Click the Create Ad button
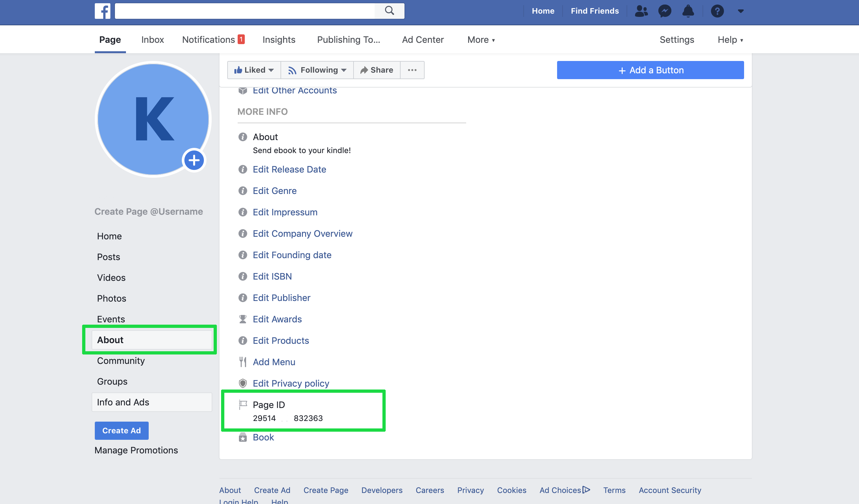This screenshot has height=504, width=859. point(122,430)
